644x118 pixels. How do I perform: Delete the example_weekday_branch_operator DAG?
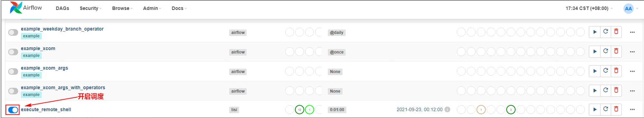[x=616, y=32]
